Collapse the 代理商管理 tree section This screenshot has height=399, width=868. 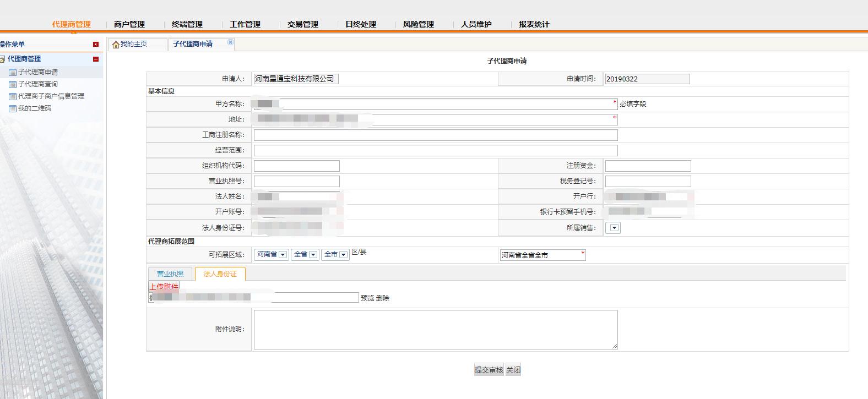(96, 59)
